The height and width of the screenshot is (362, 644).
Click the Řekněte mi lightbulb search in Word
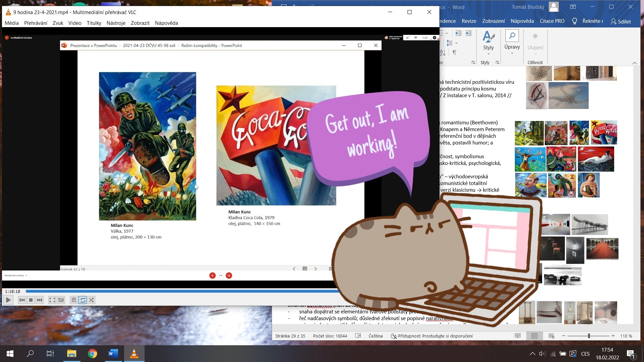click(x=587, y=21)
